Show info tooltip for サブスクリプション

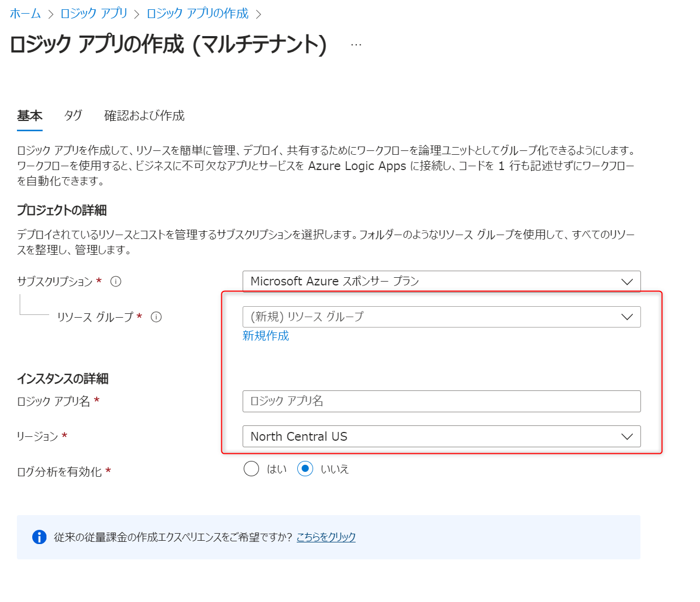pos(116,282)
